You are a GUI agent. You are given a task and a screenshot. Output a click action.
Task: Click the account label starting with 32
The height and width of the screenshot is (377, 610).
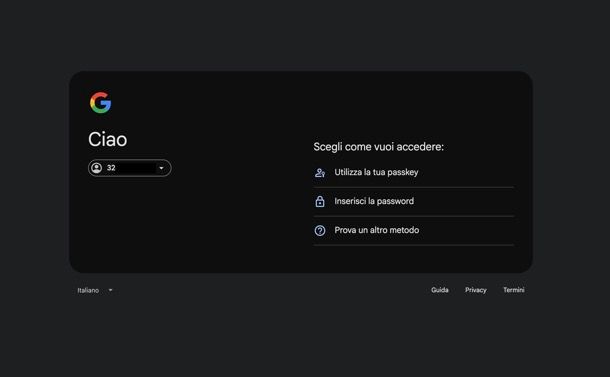(111, 168)
